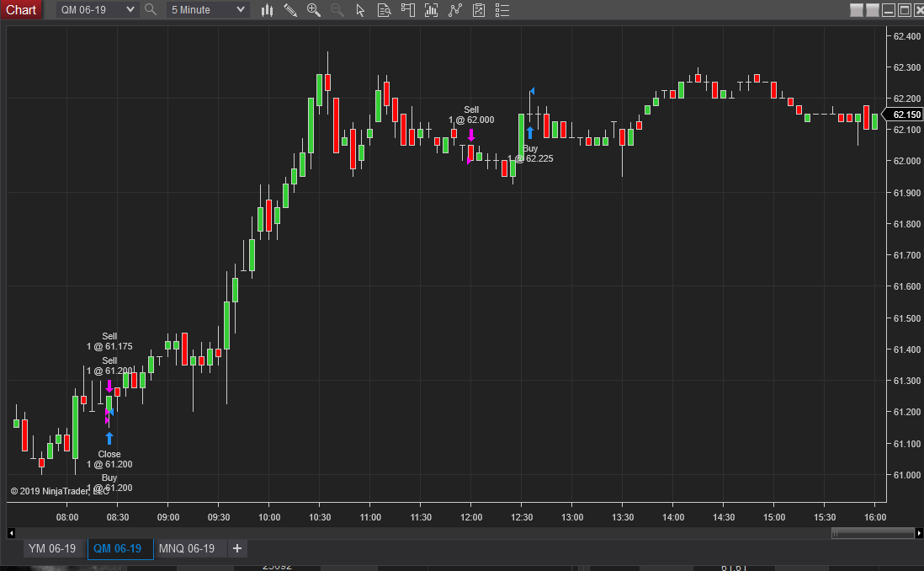924x571 pixels.
Task: Click the second grey link square button
Action: (x=873, y=10)
